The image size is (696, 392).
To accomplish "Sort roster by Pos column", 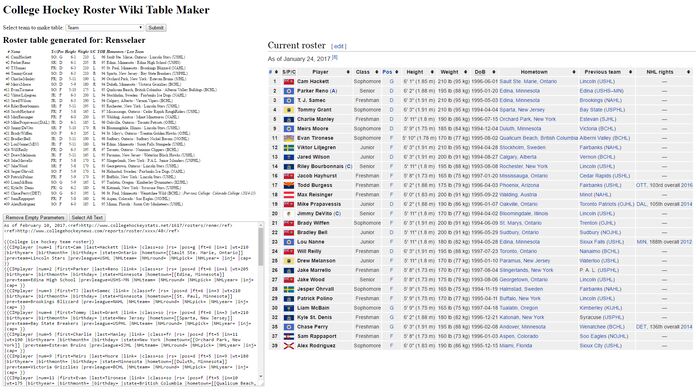I will point(391,72).
